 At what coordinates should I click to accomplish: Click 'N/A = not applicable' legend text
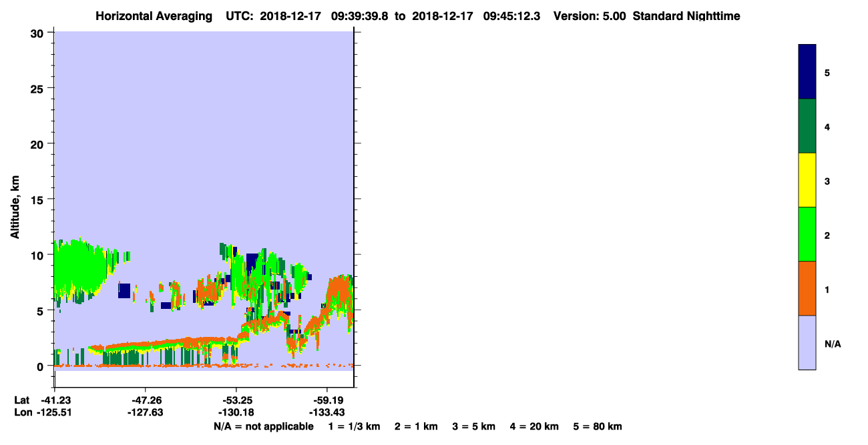pos(263,426)
